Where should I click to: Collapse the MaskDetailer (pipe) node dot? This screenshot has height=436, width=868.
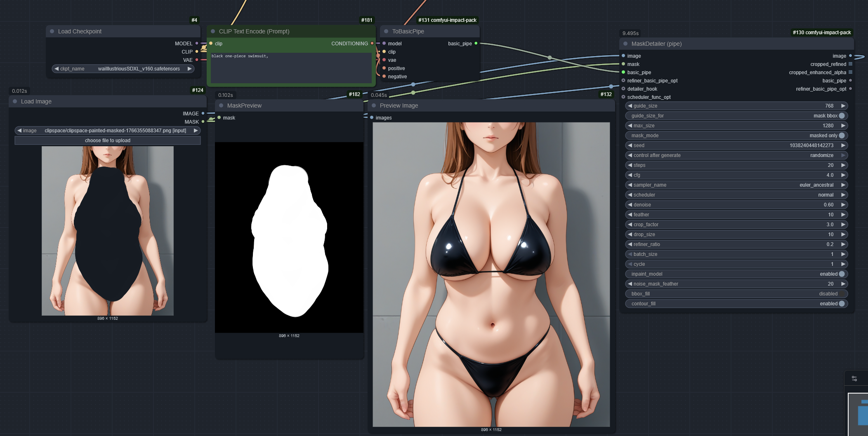pyautogui.click(x=625, y=44)
